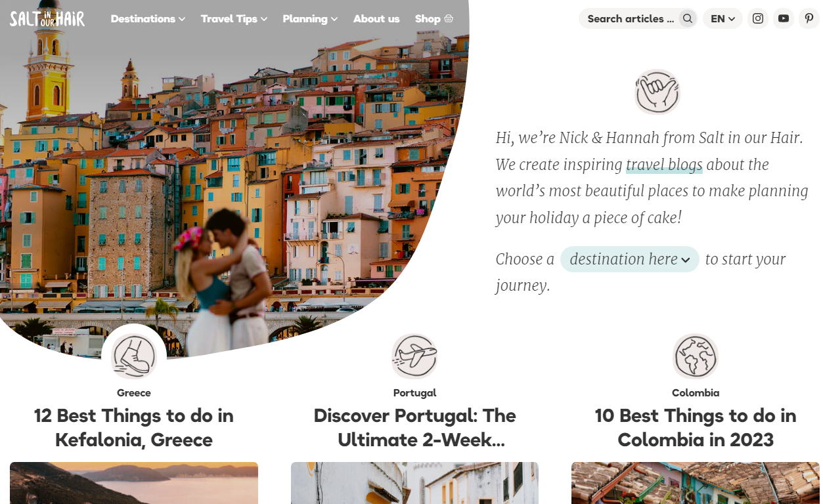823x504 pixels.
Task: Click the globe icon above Colombia
Action: click(696, 356)
